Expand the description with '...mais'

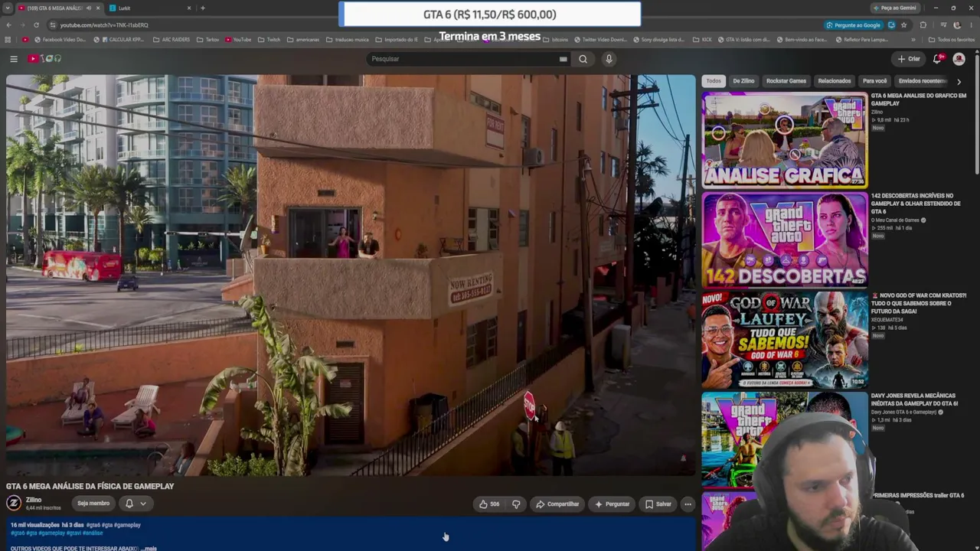pos(149,548)
